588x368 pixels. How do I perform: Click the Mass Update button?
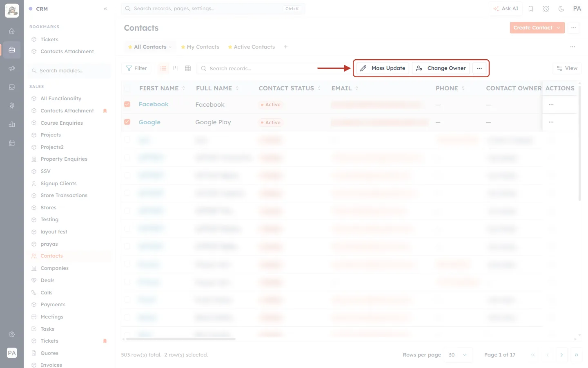click(x=383, y=68)
